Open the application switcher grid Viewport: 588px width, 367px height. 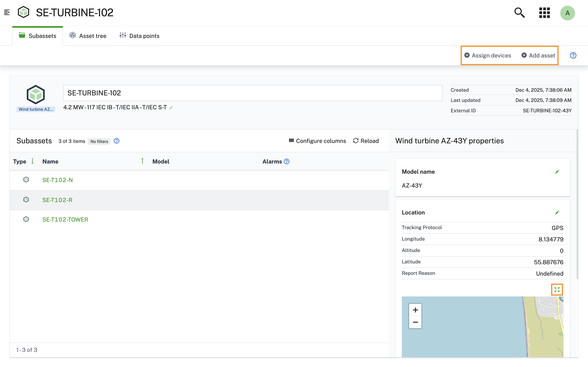[544, 13]
